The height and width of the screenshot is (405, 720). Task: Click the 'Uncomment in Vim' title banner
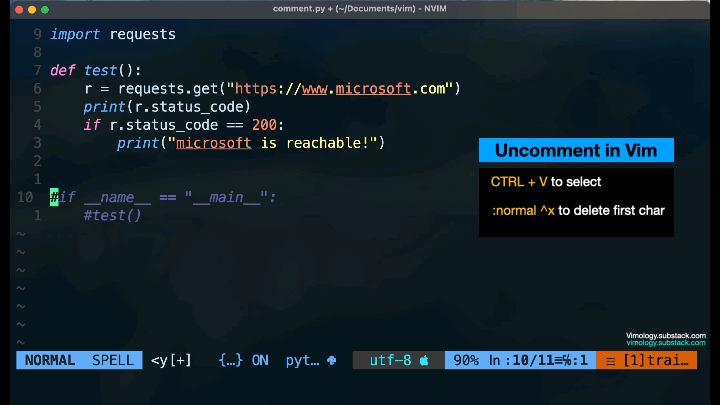[576, 150]
